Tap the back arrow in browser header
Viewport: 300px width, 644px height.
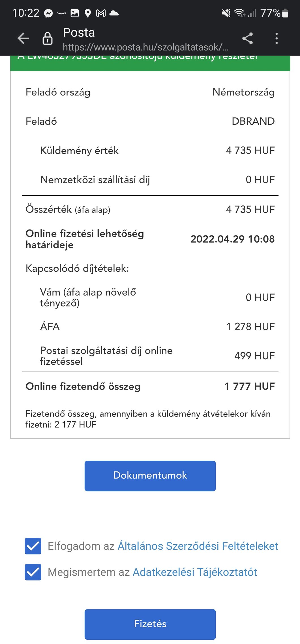click(23, 39)
